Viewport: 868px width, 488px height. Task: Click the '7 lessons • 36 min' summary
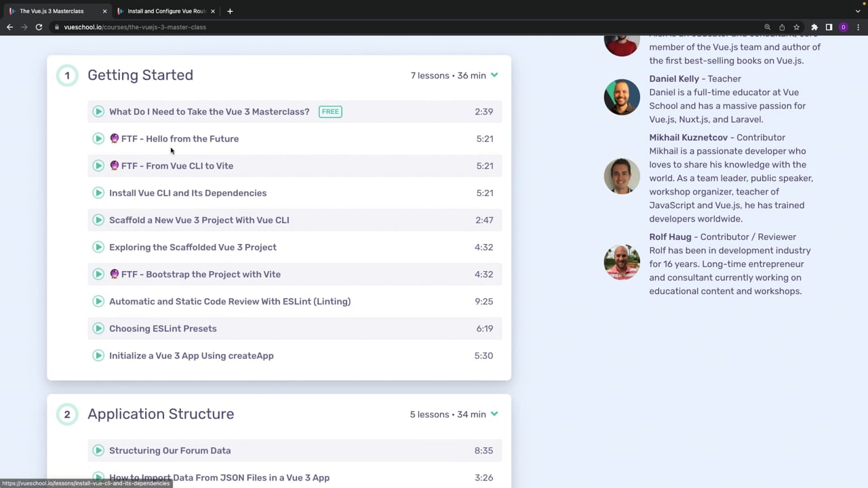[x=448, y=75]
